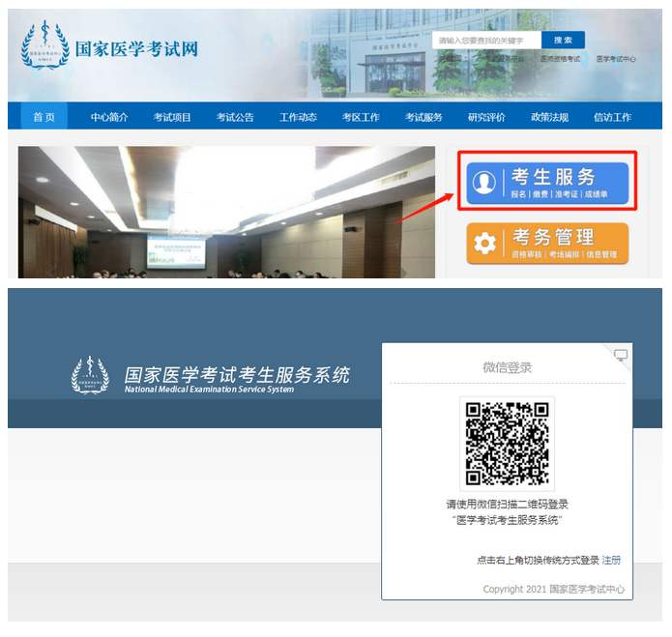
Task: Click the Copyright 2021 国家医学考试中心 text
Action: pyautogui.click(x=554, y=589)
